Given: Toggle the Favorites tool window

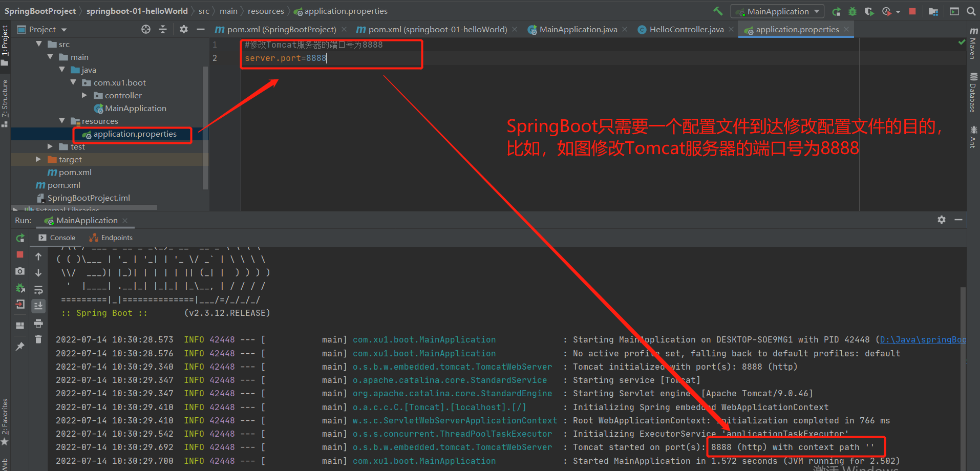Looking at the screenshot, I should (x=5, y=422).
